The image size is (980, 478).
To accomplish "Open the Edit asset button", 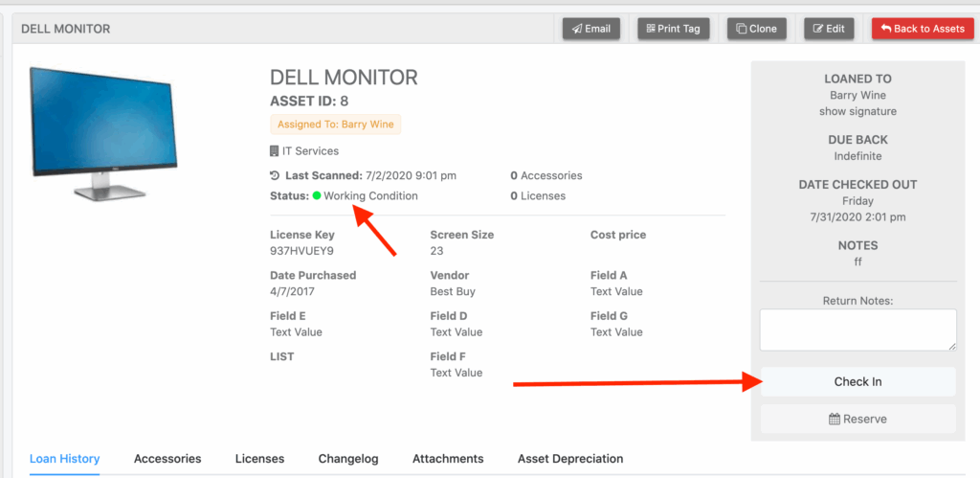I will point(828,29).
